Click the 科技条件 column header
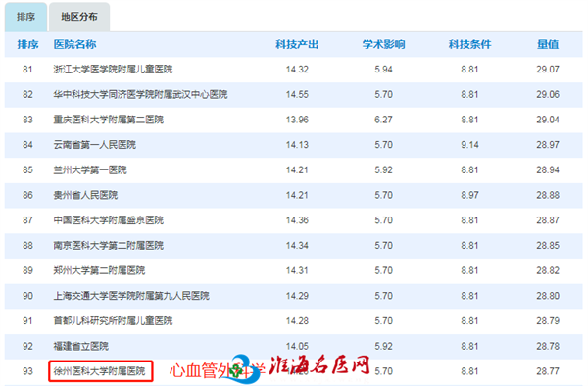This screenshot has height=386, width=588. (x=469, y=45)
